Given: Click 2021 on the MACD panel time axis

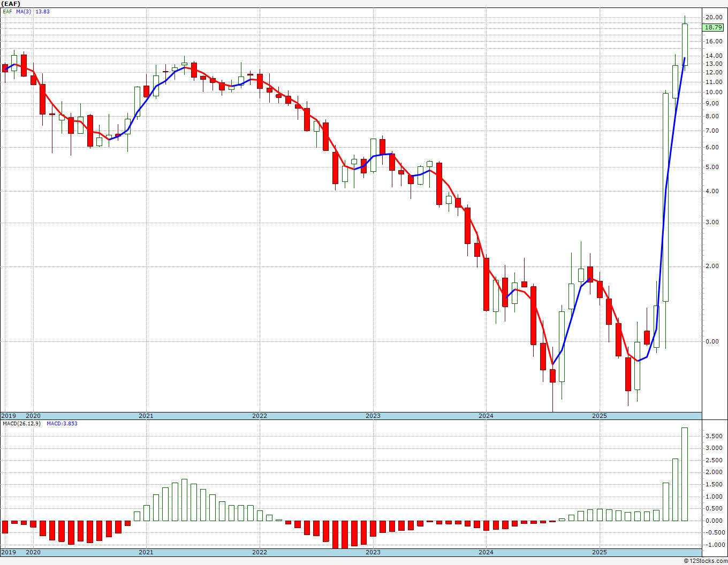Looking at the screenshot, I should tap(146, 552).
